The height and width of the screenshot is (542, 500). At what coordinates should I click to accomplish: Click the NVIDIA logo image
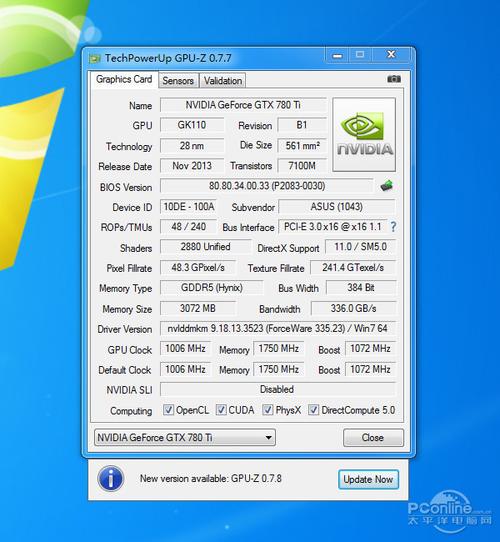(364, 134)
